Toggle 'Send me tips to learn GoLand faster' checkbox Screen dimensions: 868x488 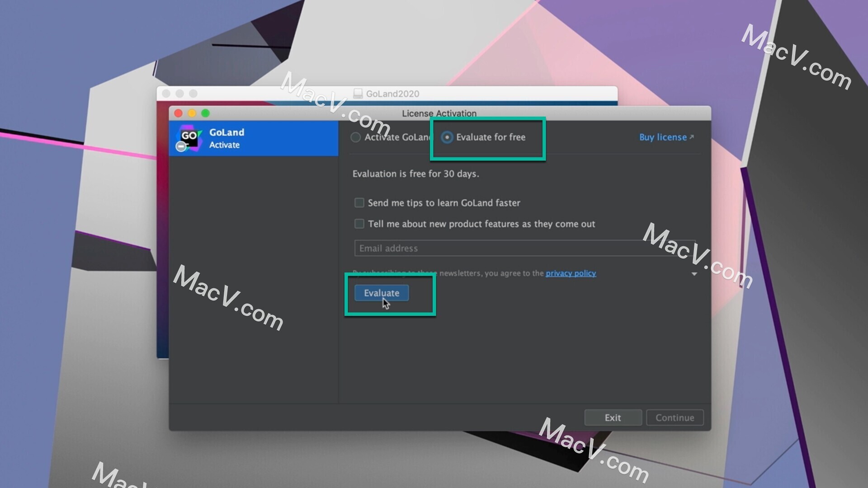[x=358, y=202]
